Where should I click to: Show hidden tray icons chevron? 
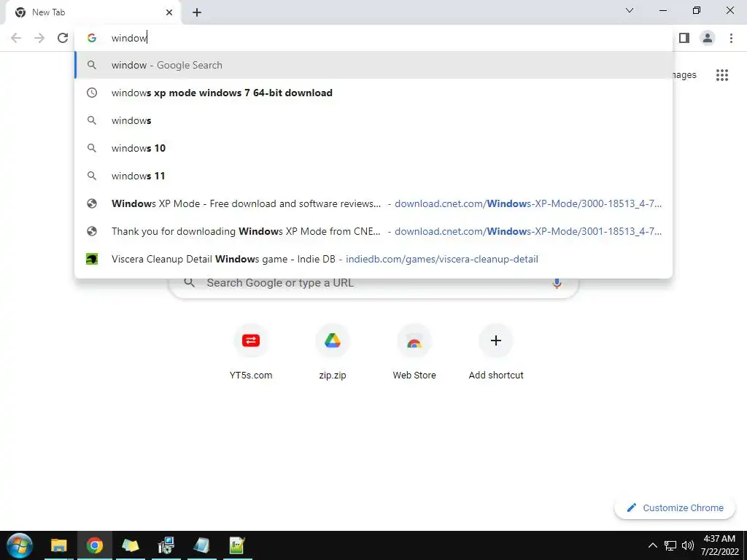(653, 545)
